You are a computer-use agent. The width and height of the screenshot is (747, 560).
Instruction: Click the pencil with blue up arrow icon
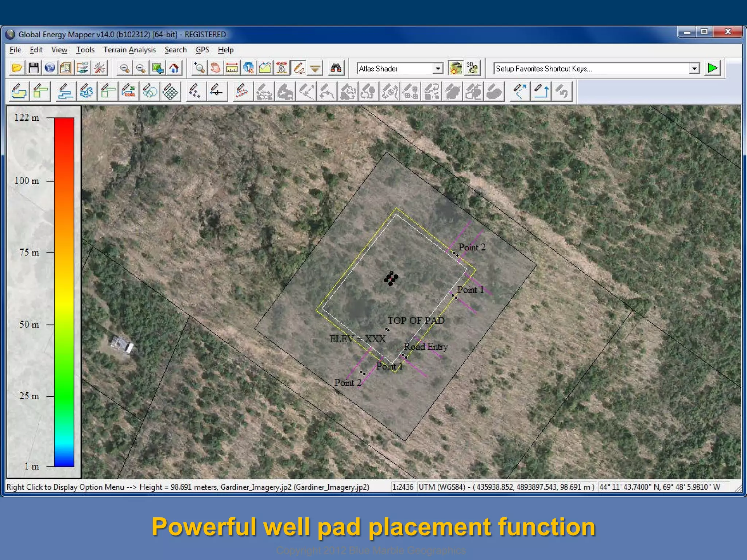pos(541,91)
